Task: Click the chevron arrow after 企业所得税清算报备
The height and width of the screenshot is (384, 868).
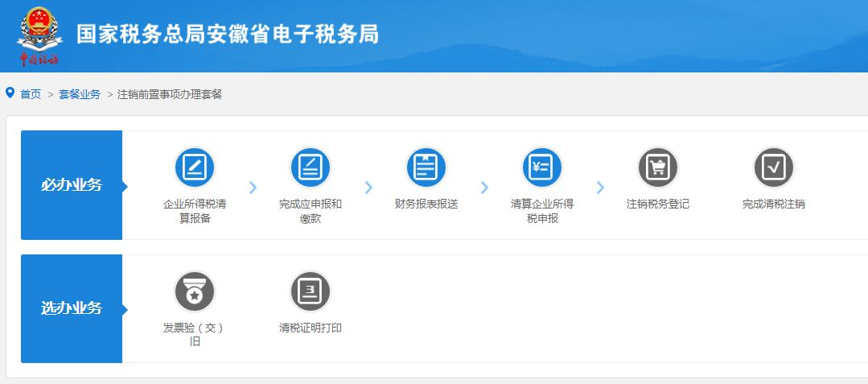Action: (253, 188)
